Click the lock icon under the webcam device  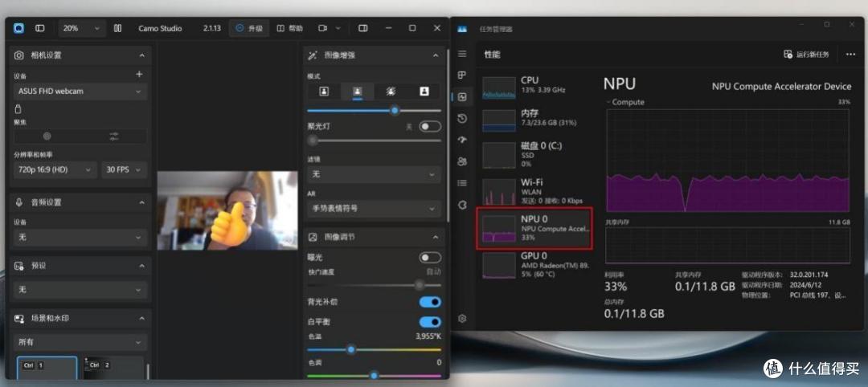(x=18, y=109)
